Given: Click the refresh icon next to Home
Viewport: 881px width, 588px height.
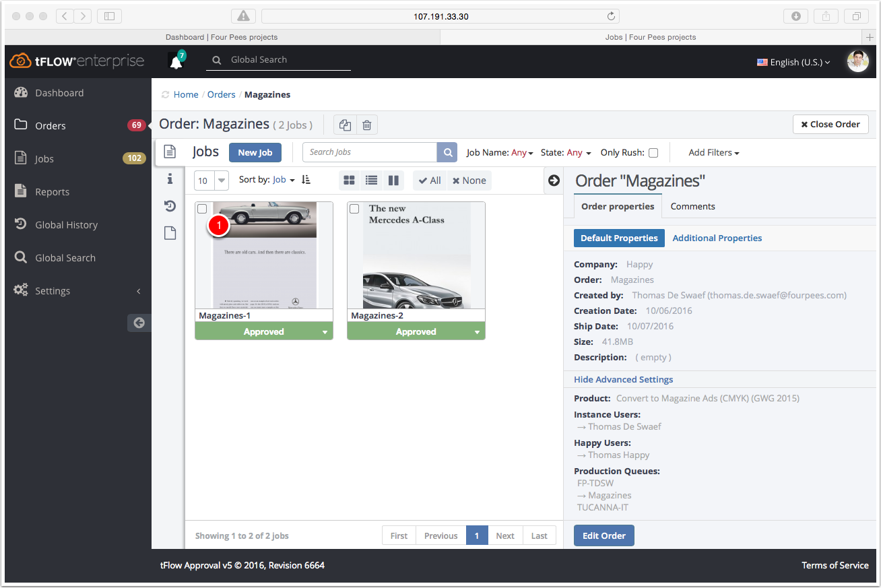Looking at the screenshot, I should pyautogui.click(x=165, y=95).
